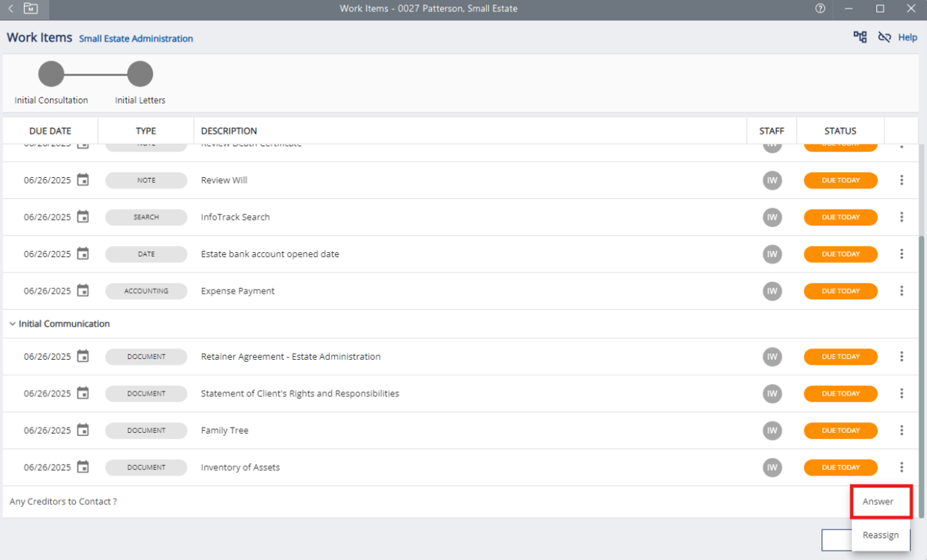Click the unlink workflow icon

[x=884, y=37]
